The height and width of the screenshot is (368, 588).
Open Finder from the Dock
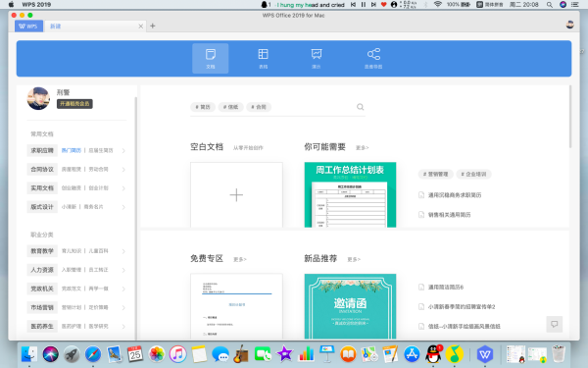pos(28,353)
